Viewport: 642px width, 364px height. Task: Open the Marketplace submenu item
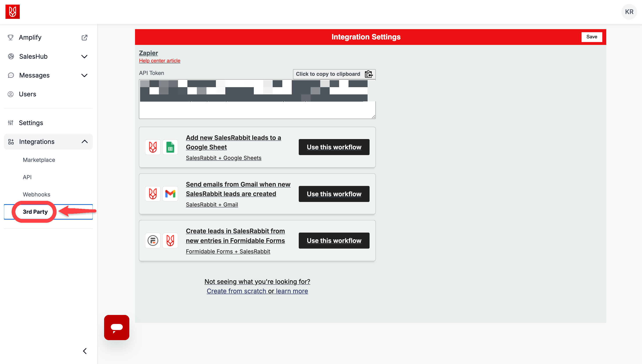[39, 160]
